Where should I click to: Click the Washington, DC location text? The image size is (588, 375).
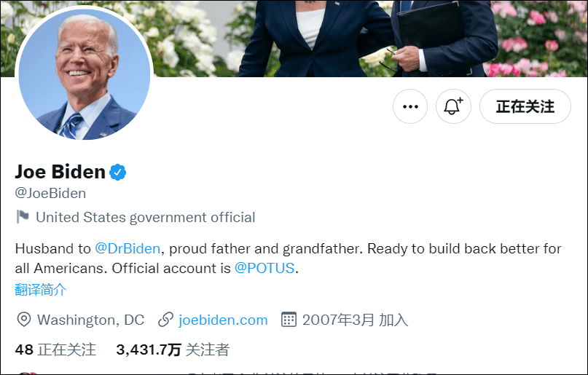(90, 320)
